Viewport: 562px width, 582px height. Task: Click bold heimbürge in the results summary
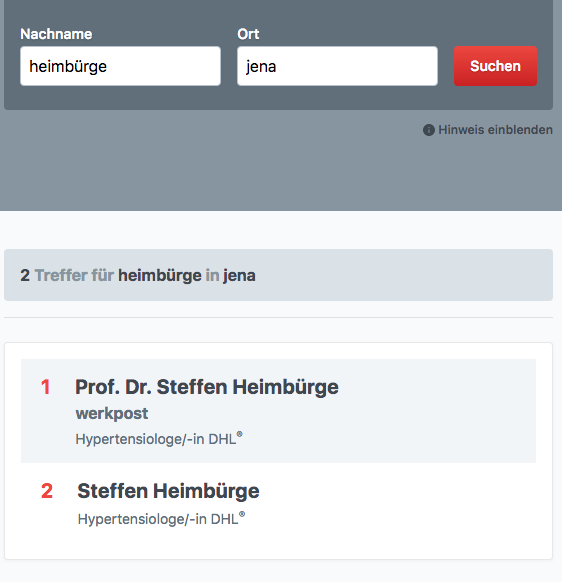coord(160,276)
